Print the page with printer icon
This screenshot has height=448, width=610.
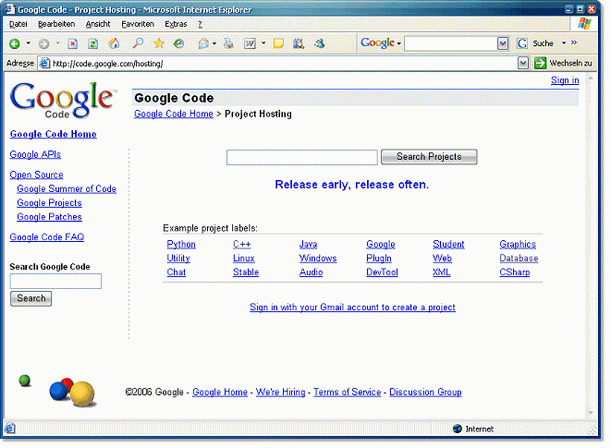pos(229,43)
